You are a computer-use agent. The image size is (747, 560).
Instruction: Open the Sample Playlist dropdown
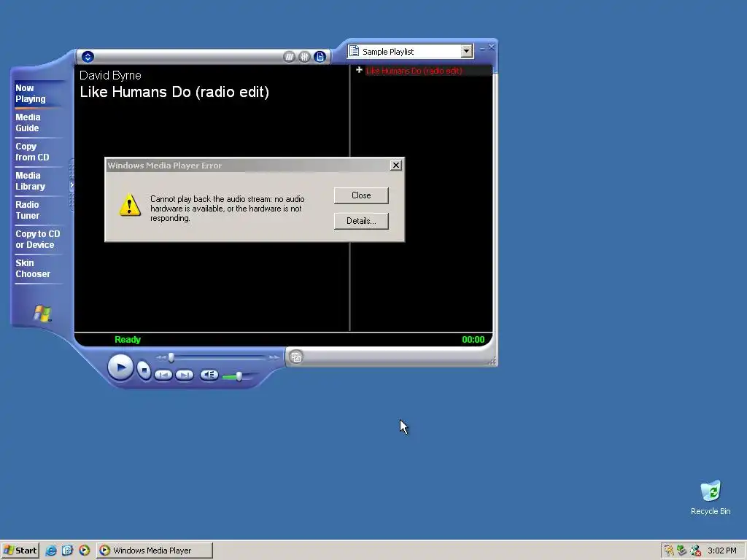coord(466,51)
